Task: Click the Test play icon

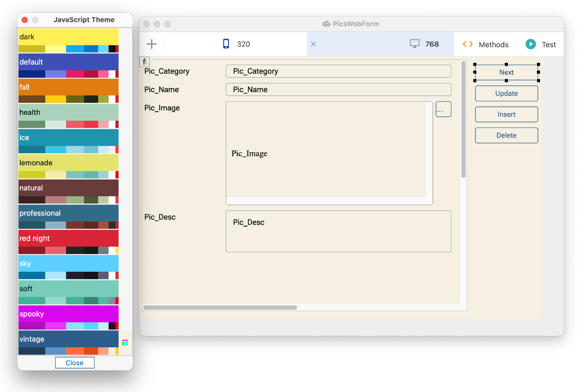Action: [531, 44]
